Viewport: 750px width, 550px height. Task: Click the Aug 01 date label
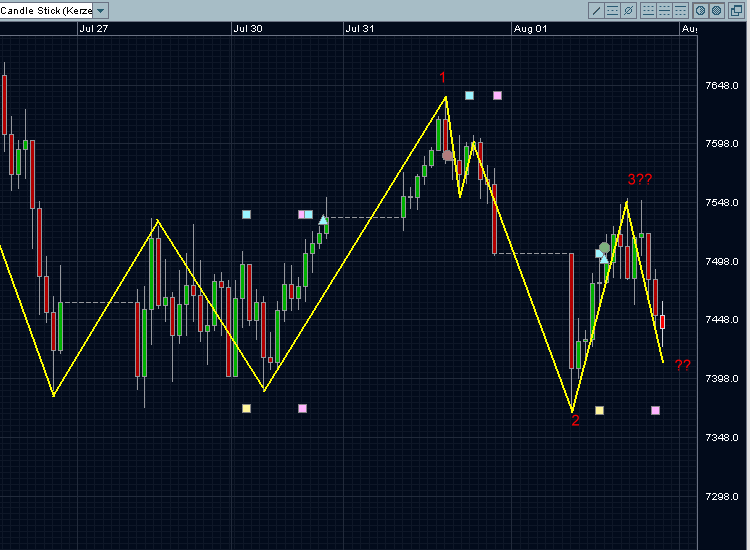[530, 29]
